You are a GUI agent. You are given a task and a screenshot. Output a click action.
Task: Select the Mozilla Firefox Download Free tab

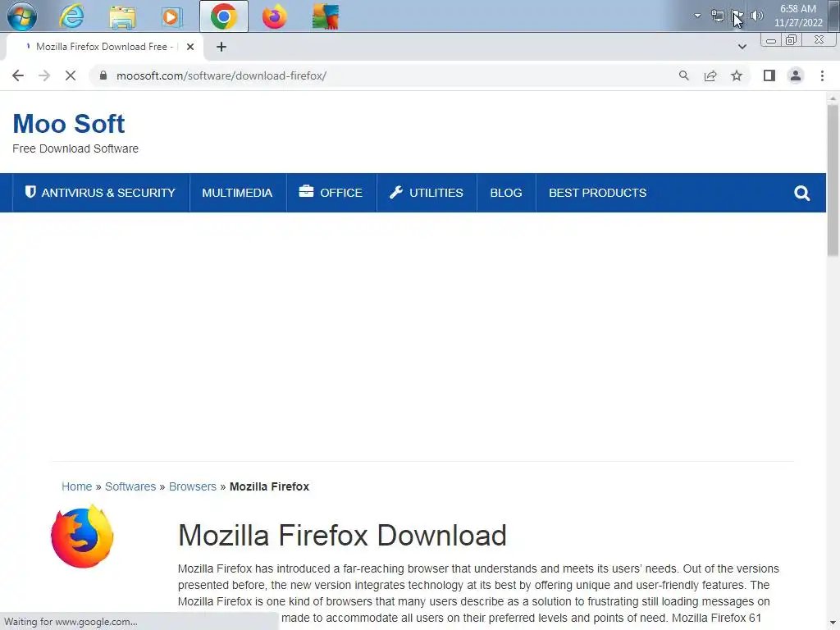(104, 47)
